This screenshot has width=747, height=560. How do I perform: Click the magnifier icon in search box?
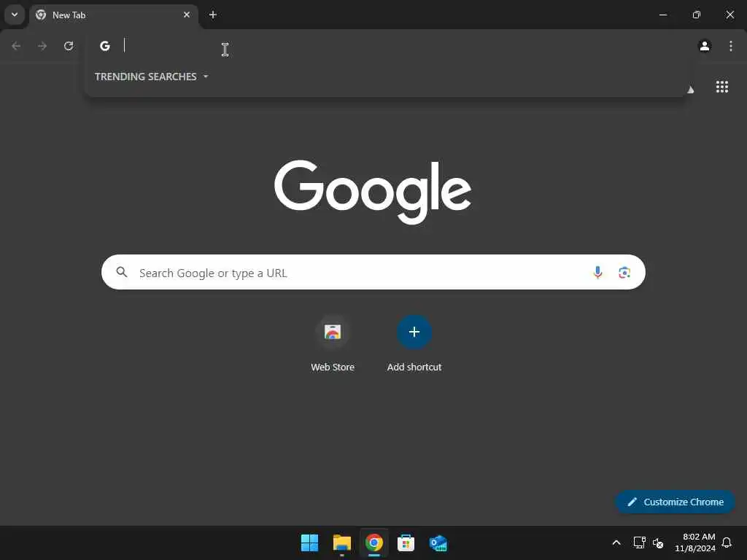pyautogui.click(x=122, y=272)
